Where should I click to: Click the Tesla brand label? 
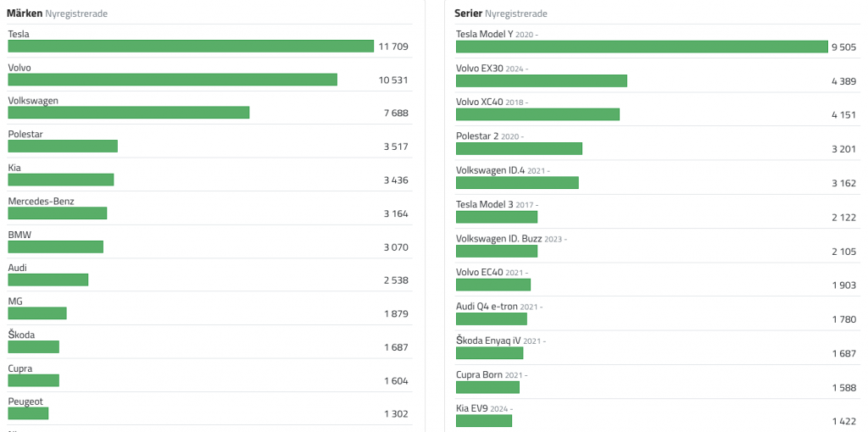[x=19, y=34]
